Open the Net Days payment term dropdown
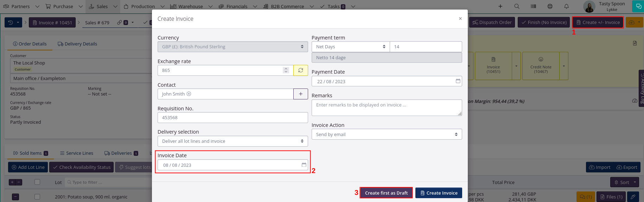The height and width of the screenshot is (202, 644). tap(350, 47)
